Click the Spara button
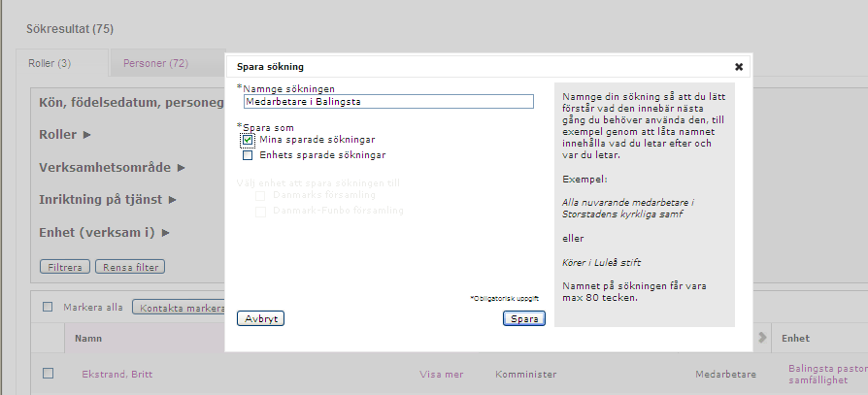868x395 pixels. click(x=524, y=318)
